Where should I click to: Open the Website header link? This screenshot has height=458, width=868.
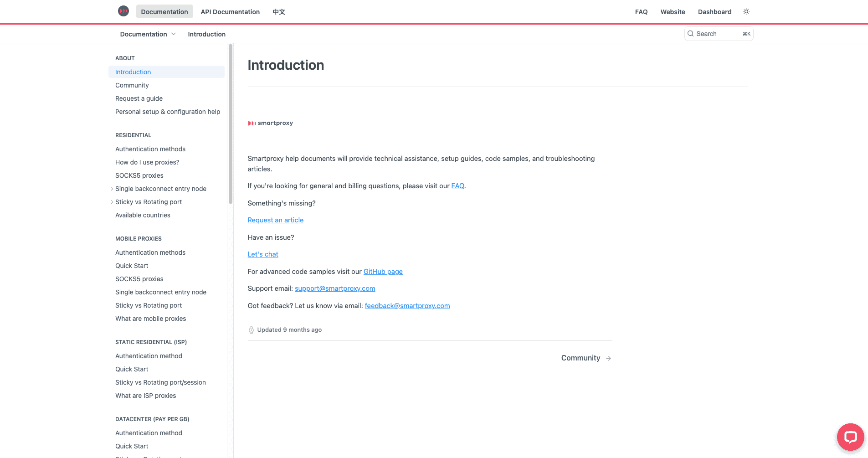(673, 12)
